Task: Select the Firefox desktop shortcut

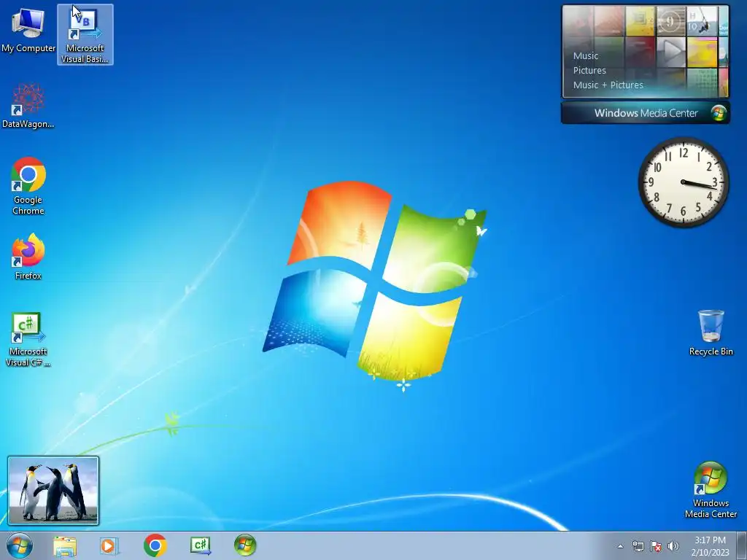Action: (x=28, y=257)
